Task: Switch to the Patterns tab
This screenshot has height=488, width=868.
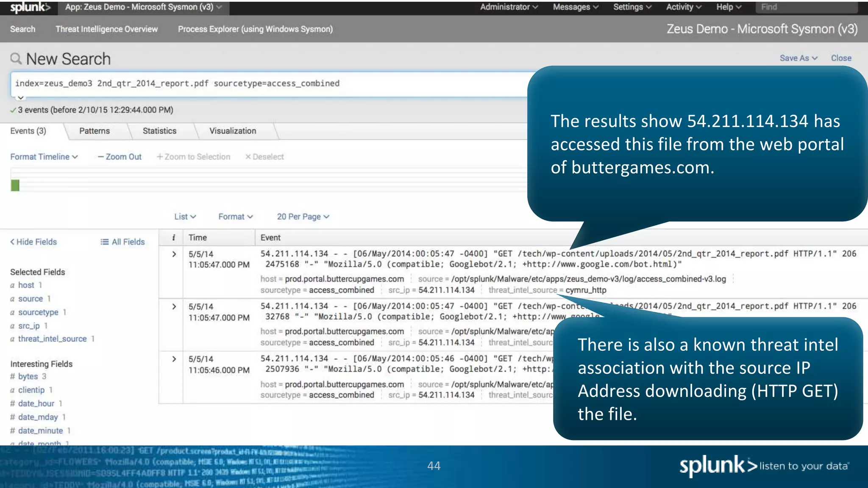Action: point(95,131)
